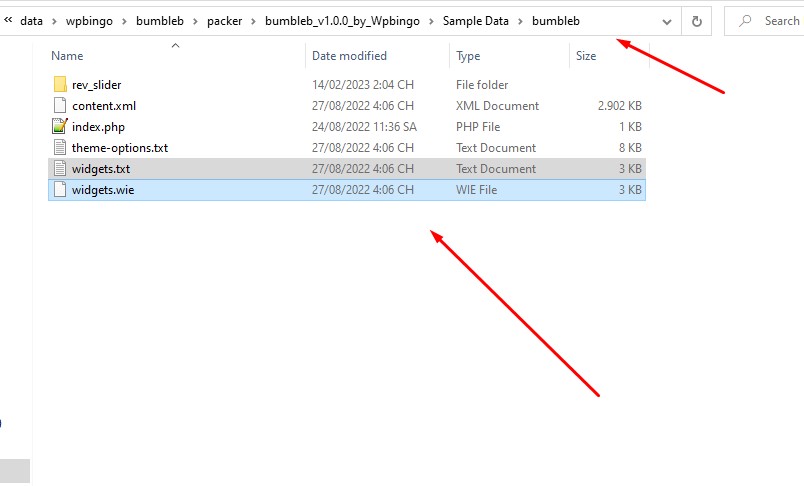
Task: Click the search magnifier icon
Action: [x=745, y=21]
